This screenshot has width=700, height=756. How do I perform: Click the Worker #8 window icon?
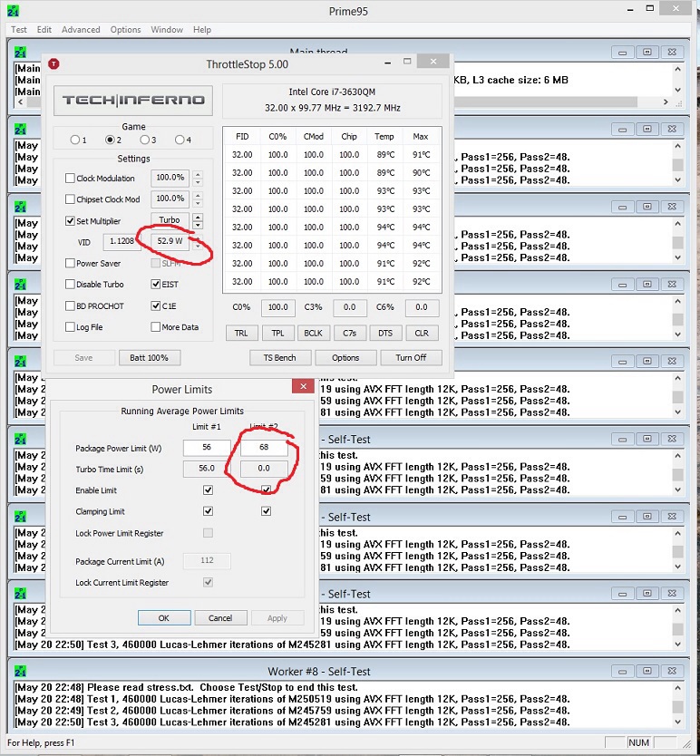pyautogui.click(x=20, y=671)
